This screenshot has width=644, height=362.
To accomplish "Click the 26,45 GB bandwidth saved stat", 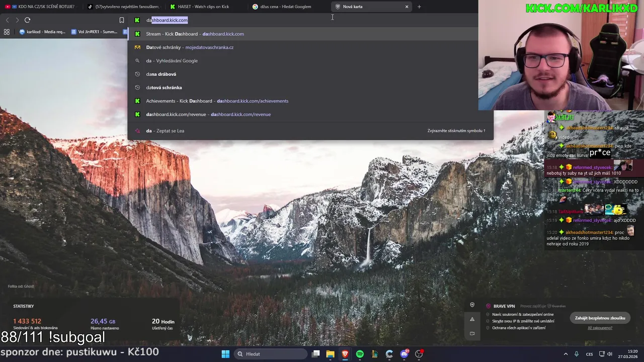I will [103, 321].
